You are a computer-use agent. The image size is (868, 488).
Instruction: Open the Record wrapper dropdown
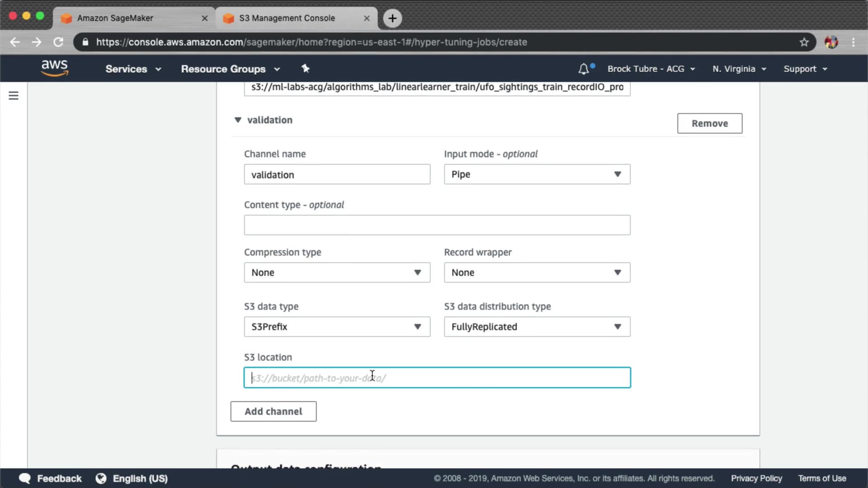[x=537, y=272]
